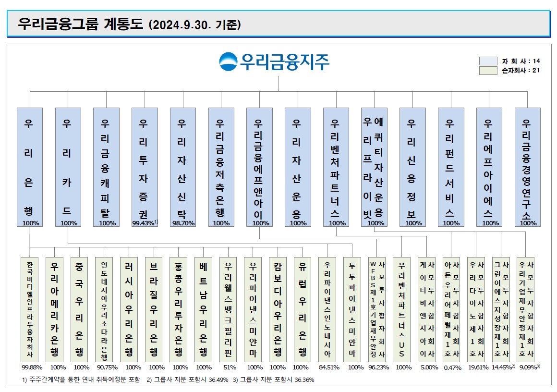Click the 한국비티엘인프라투융자회사 box

point(30,309)
